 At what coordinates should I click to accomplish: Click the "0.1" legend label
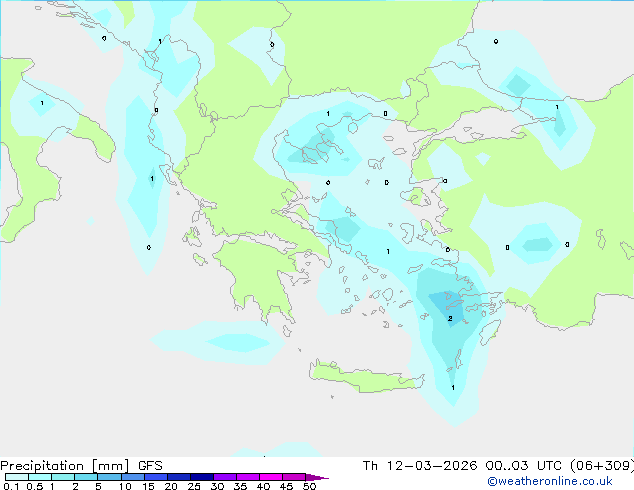point(11,486)
